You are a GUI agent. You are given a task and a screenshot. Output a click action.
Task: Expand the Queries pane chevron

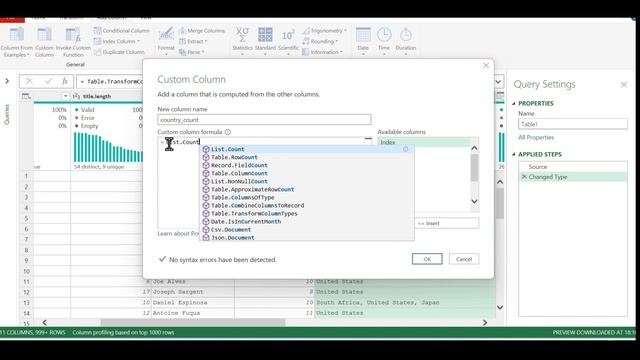coord(7,81)
